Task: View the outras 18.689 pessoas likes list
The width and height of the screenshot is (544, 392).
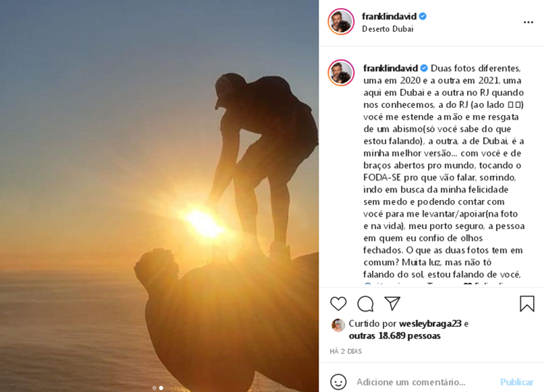Action: tap(395, 335)
